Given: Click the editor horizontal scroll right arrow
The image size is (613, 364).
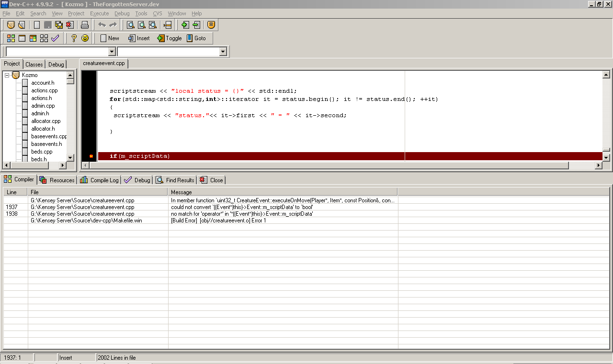Looking at the screenshot, I should [x=599, y=165].
